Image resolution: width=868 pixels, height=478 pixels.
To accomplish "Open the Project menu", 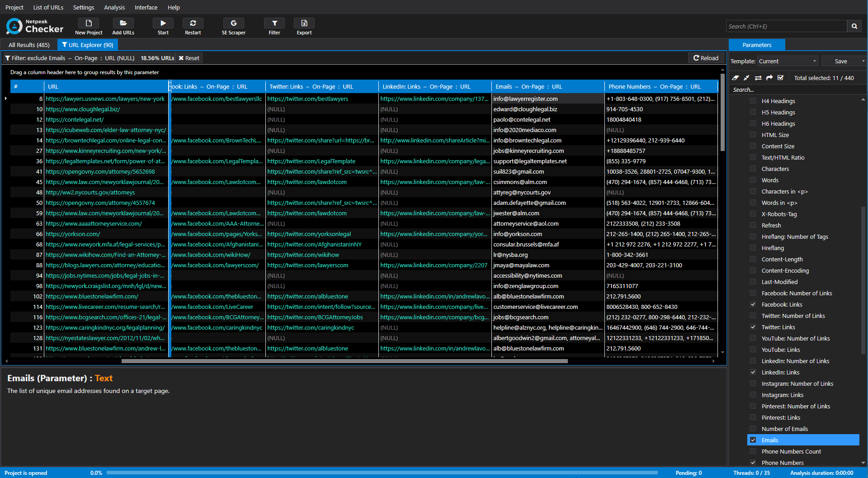I will point(14,7).
